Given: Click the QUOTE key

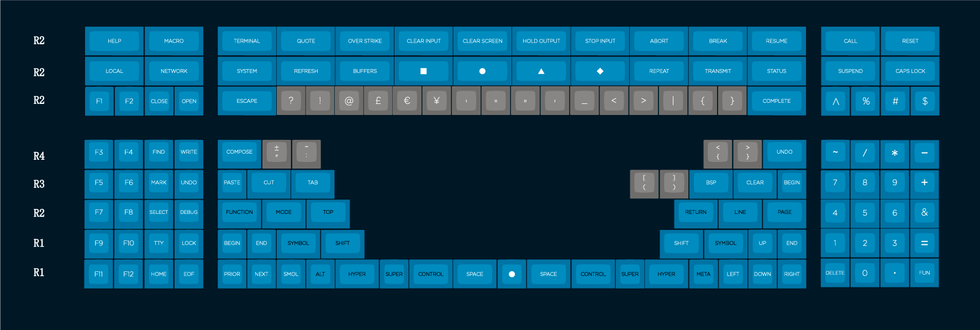Looking at the screenshot, I should coord(306,41).
